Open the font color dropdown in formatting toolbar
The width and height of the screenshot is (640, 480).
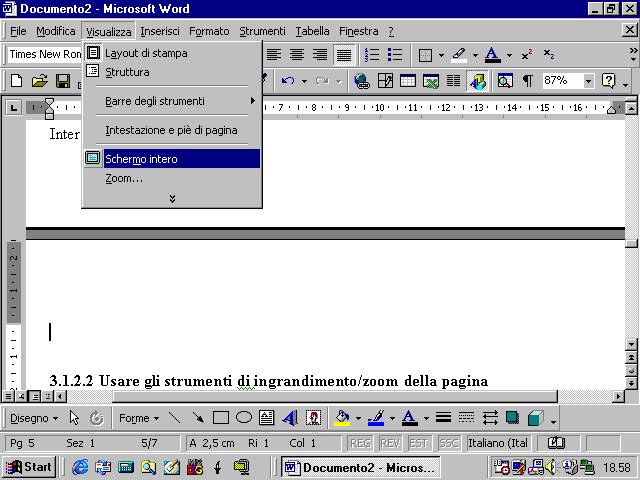[509, 55]
